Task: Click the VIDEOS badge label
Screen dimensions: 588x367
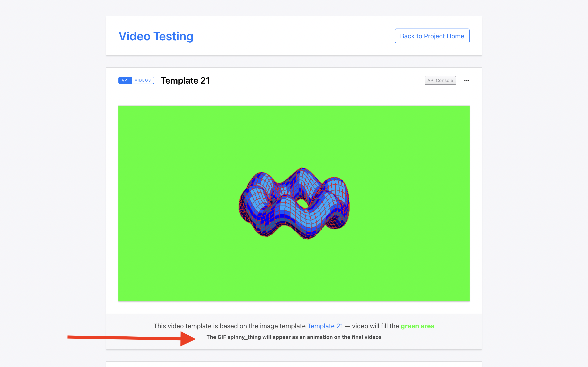Action: pos(143,80)
